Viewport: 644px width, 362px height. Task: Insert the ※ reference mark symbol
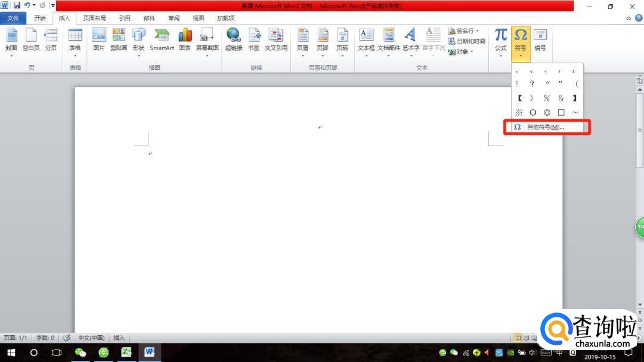(x=519, y=113)
